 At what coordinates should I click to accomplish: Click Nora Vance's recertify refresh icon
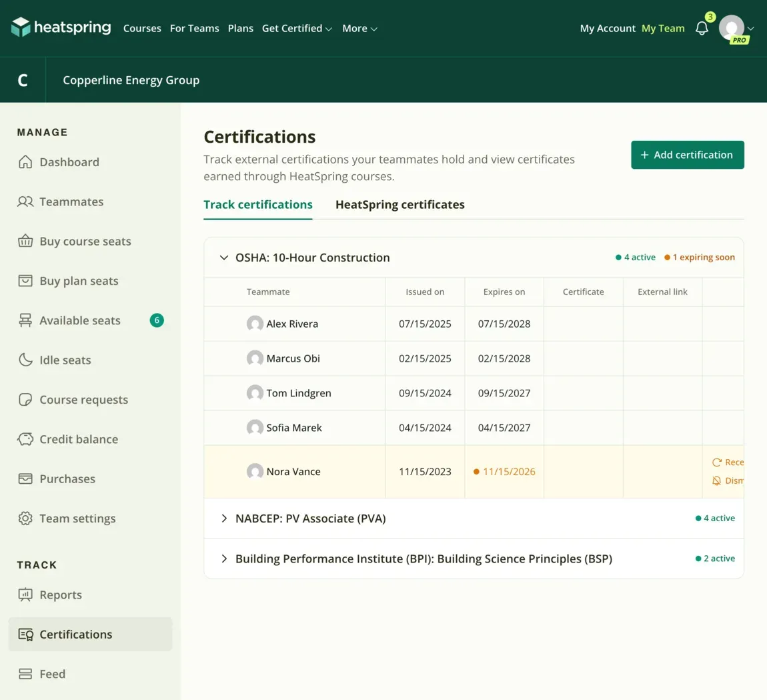(717, 462)
